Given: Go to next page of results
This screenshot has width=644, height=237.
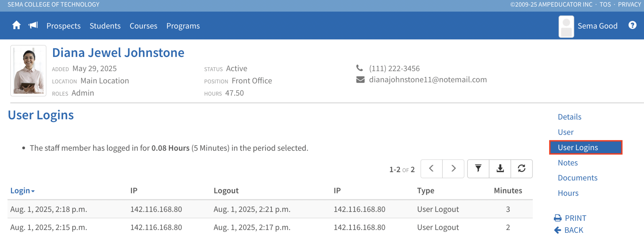Looking at the screenshot, I should click(453, 168).
